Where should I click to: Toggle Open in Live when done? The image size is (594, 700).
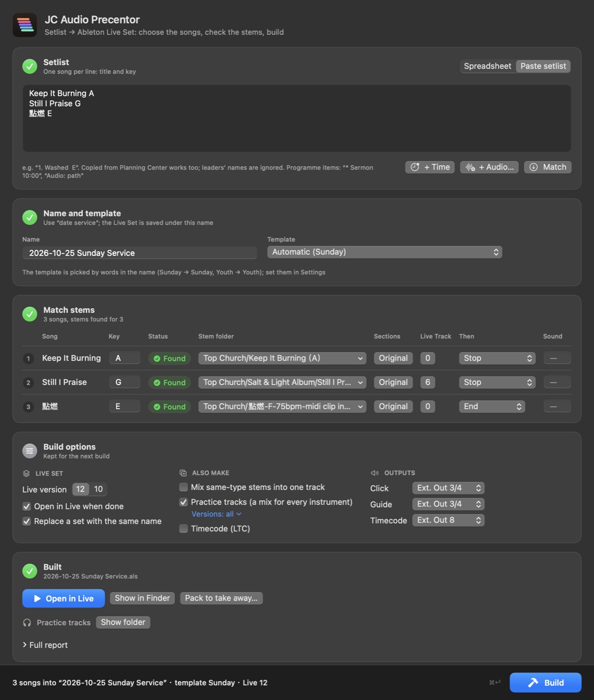point(27,506)
